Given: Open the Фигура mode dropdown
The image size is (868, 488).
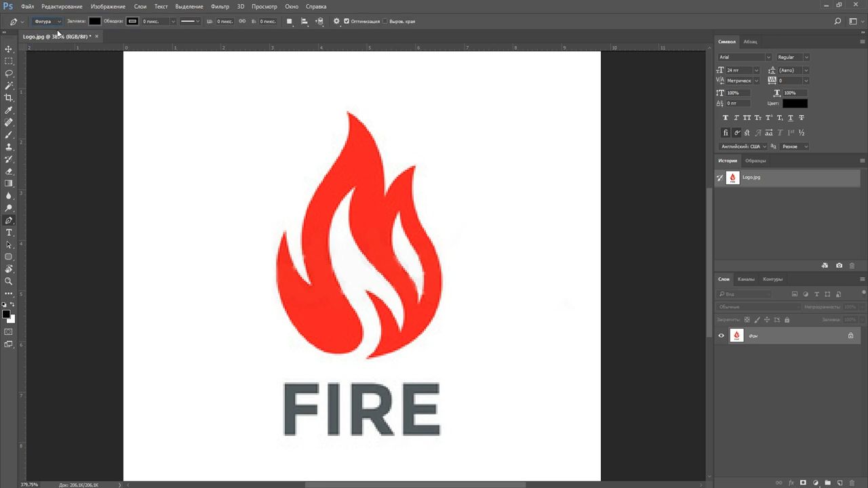Looking at the screenshot, I should pos(47,21).
